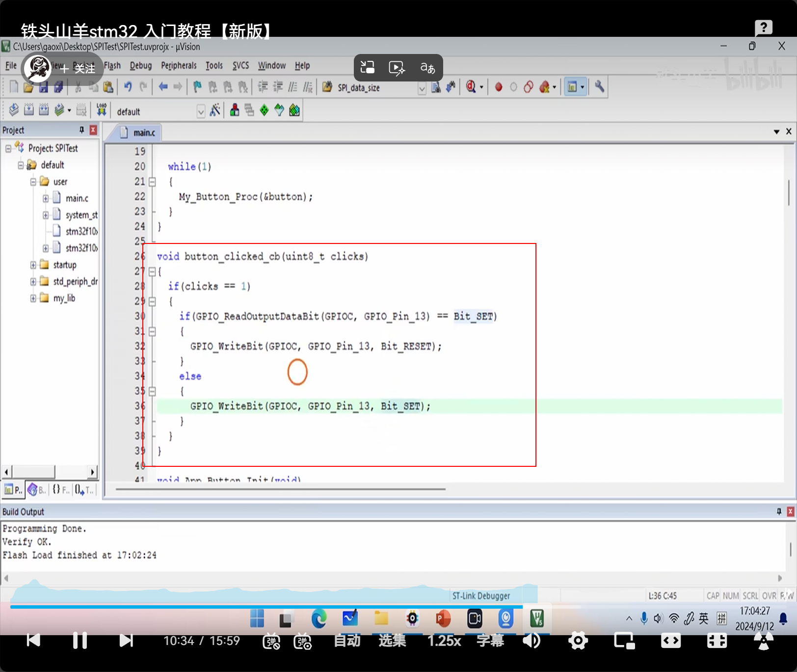Viewport: 797px width, 672px height.
Task: Expand the my_lib folder
Action: 33,298
